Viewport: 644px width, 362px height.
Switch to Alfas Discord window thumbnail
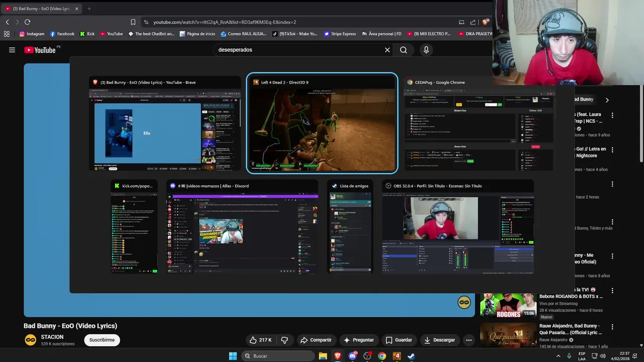point(243,226)
